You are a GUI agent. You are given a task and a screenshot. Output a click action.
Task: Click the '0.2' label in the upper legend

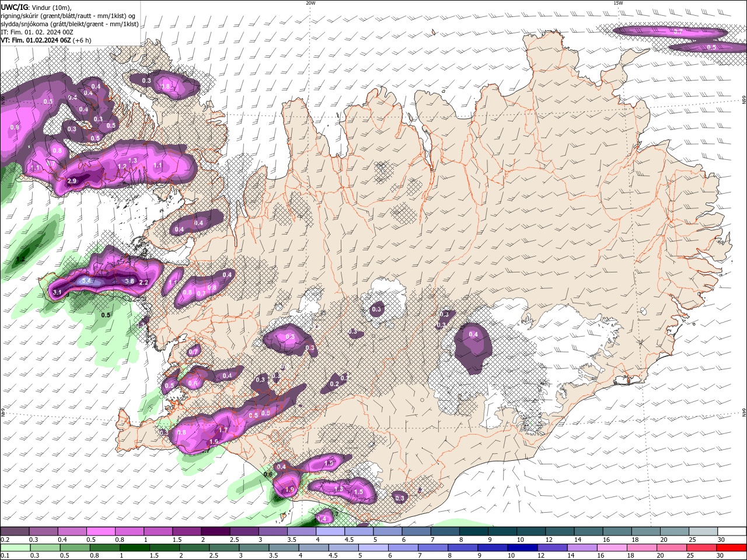point(5,540)
